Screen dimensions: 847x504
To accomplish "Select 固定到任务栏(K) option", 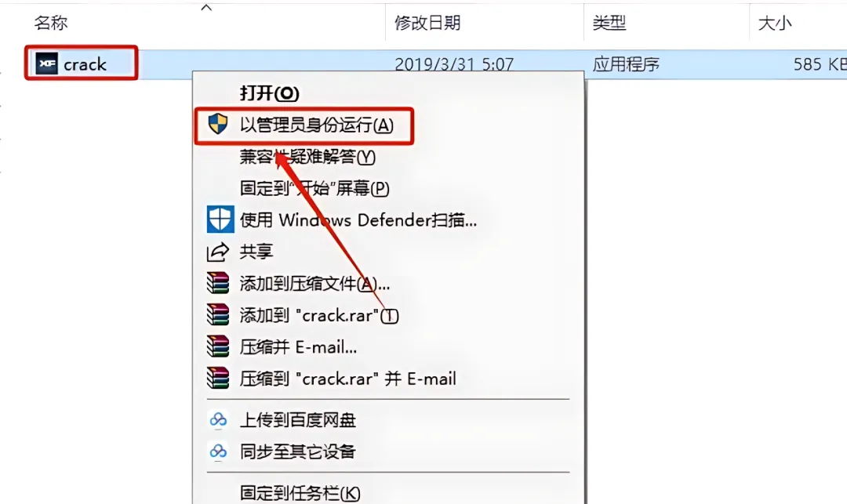I will [x=300, y=493].
